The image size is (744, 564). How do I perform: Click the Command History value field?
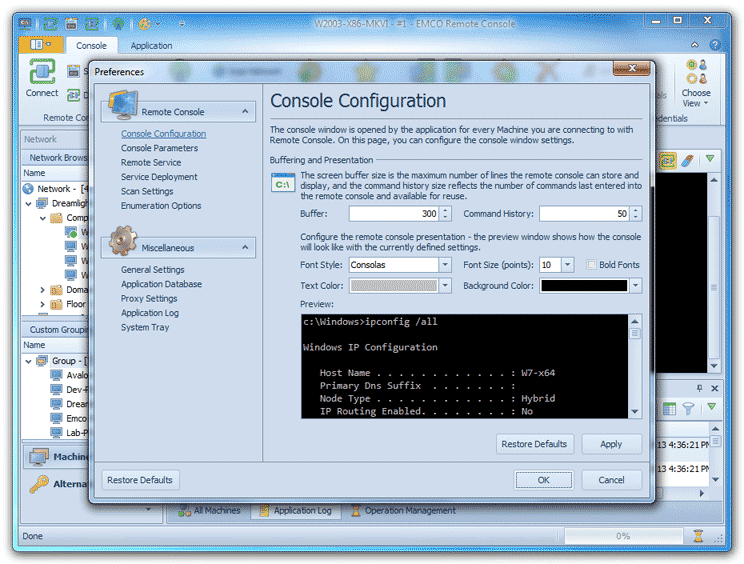coord(584,214)
